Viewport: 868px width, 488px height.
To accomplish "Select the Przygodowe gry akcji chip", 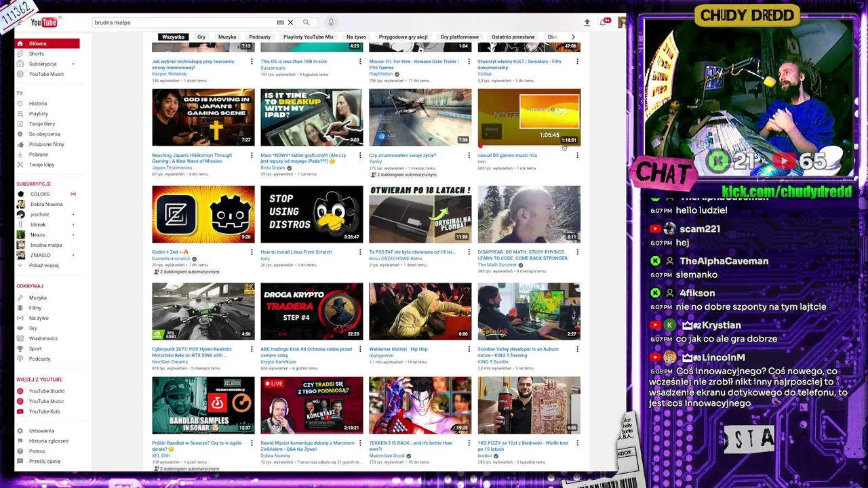I will coord(403,37).
